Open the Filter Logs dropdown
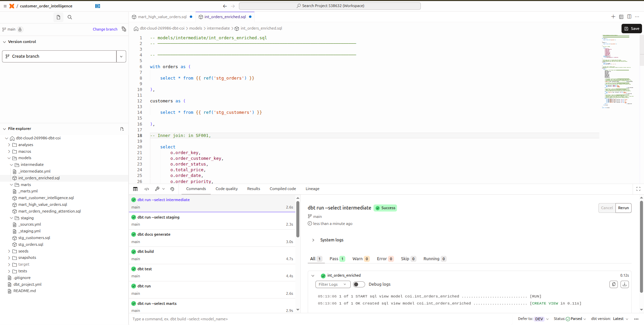Screen dimensions: 644x325 tap(333, 284)
